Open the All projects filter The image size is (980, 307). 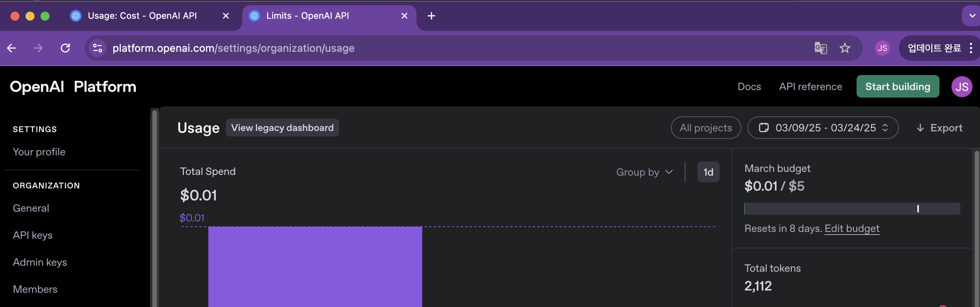705,128
